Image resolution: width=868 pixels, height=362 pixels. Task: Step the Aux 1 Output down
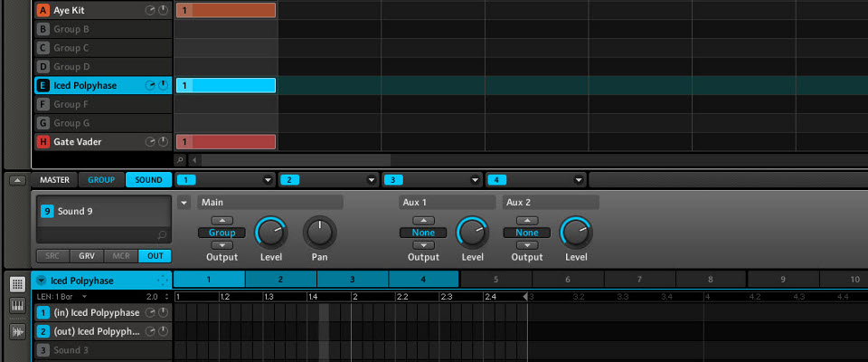click(x=423, y=245)
